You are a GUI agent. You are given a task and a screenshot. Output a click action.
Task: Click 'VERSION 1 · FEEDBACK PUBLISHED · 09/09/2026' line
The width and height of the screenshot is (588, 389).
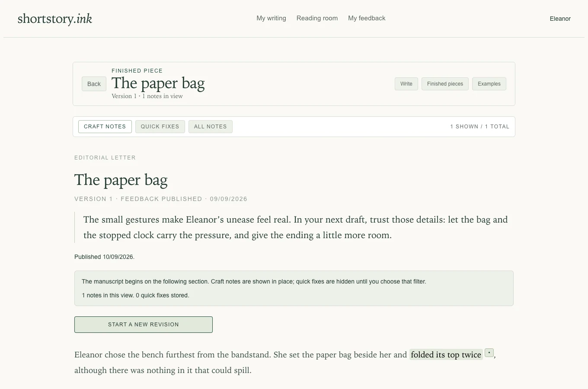point(161,199)
